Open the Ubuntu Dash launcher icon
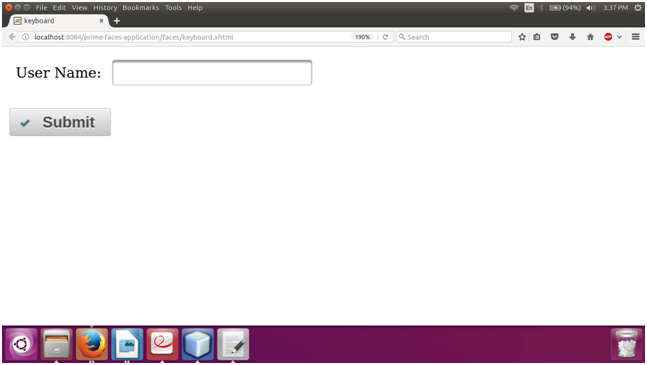647x365 pixels. click(x=21, y=344)
